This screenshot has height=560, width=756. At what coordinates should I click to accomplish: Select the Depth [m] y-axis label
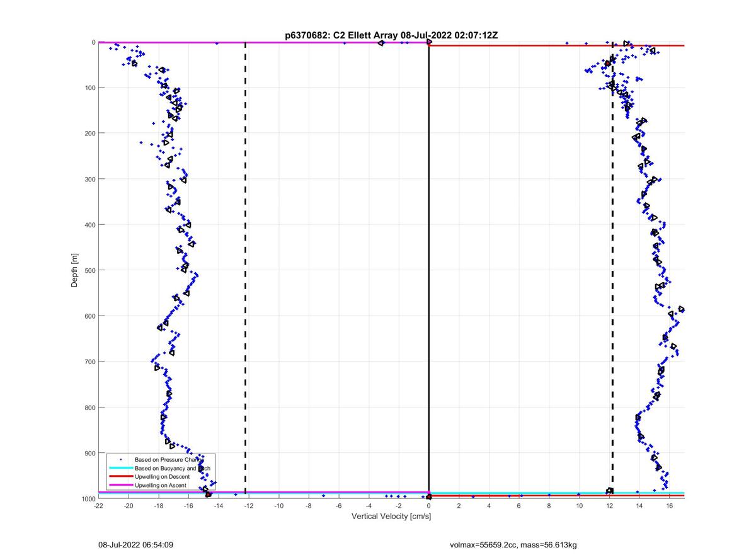[74, 270]
